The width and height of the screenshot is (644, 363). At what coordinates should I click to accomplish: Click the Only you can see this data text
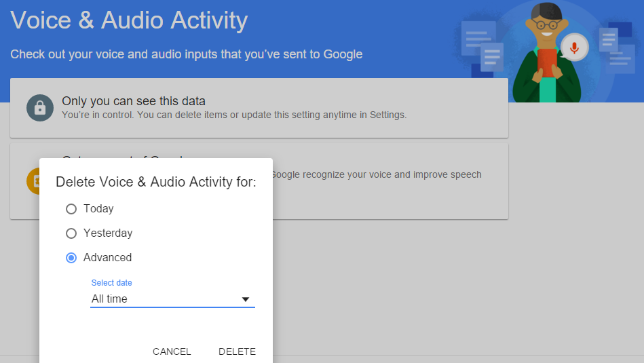click(x=134, y=101)
